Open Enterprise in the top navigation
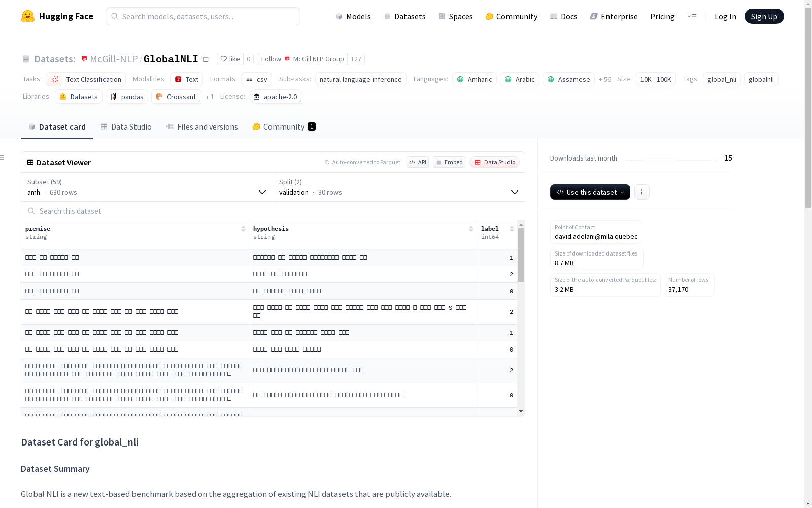This screenshot has height=508, width=812. [x=614, y=16]
